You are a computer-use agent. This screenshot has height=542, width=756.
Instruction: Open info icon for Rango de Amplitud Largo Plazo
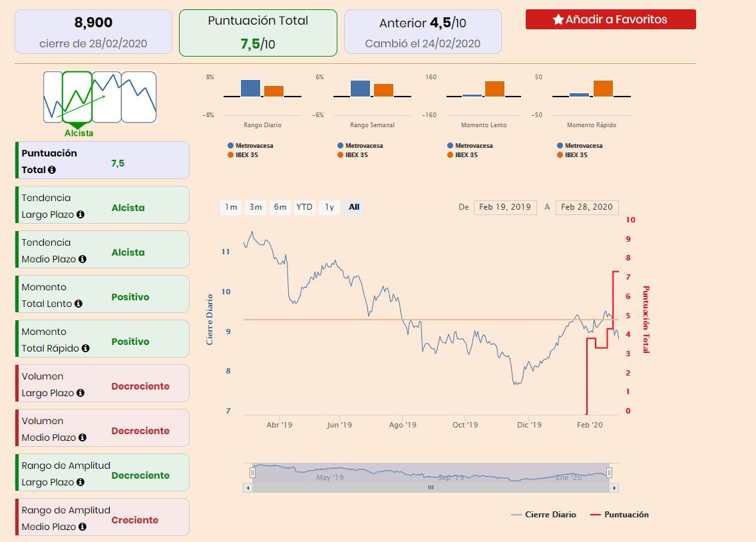81,481
